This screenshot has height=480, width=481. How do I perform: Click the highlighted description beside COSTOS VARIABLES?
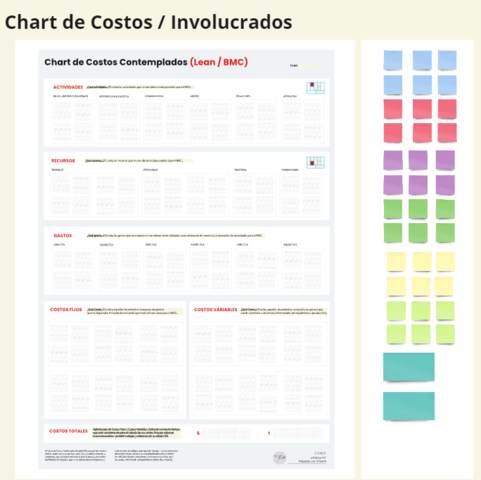[284, 311]
